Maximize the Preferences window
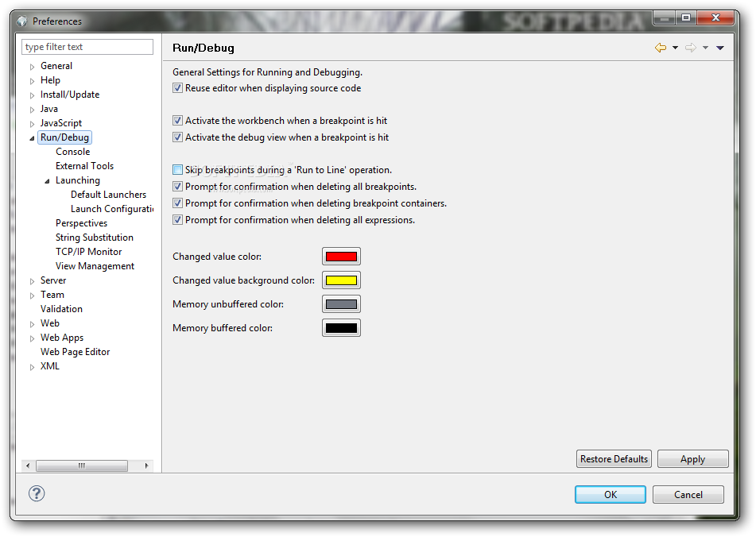 (x=686, y=17)
